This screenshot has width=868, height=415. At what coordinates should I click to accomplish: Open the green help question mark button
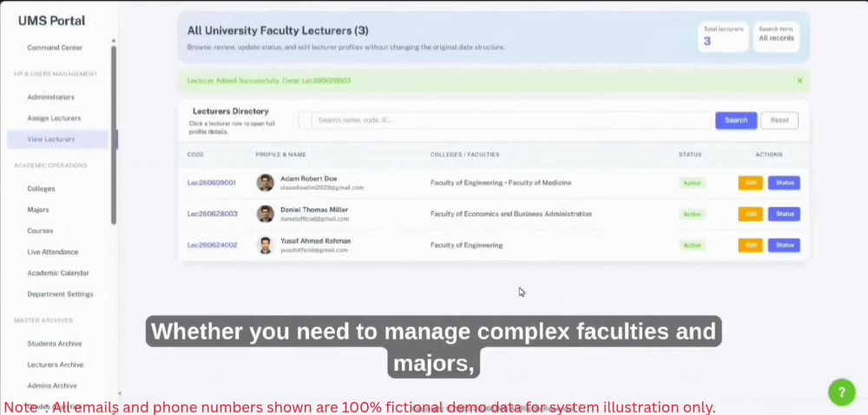[841, 392]
